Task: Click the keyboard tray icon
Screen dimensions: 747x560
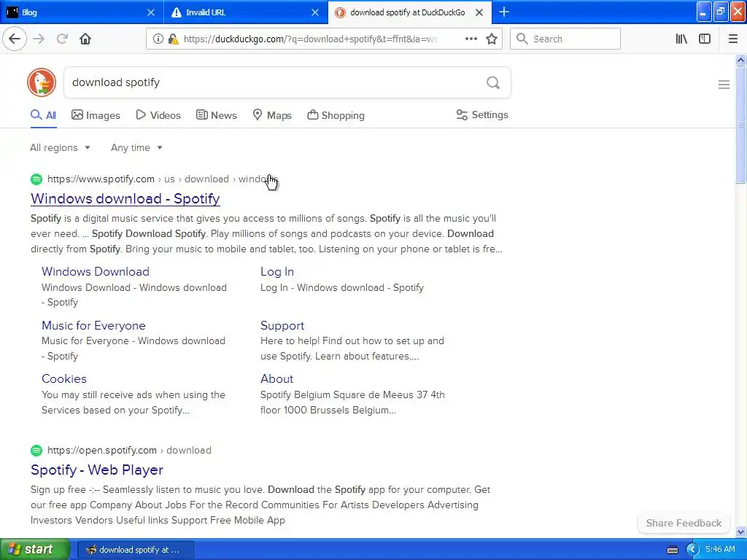Action: pos(672,550)
